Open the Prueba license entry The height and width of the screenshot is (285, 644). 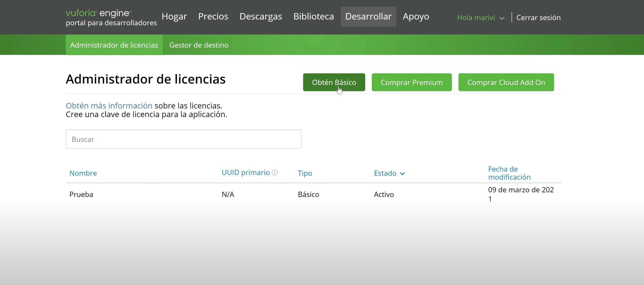81,194
